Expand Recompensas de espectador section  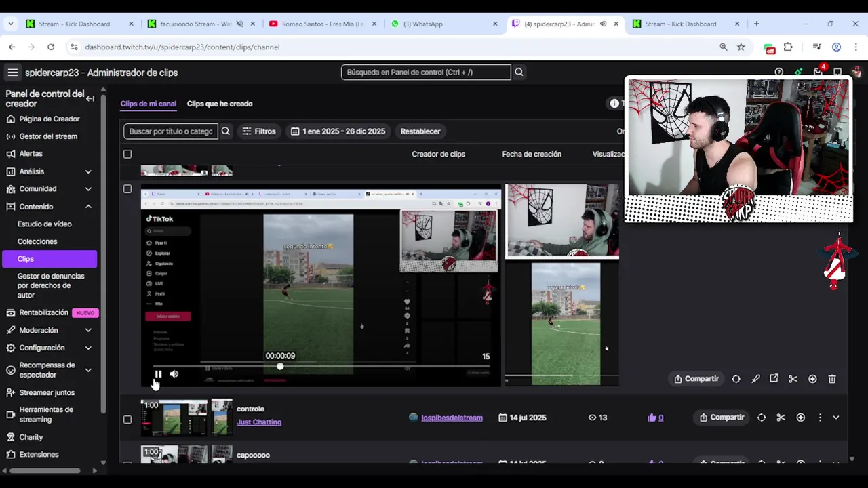[88, 370]
